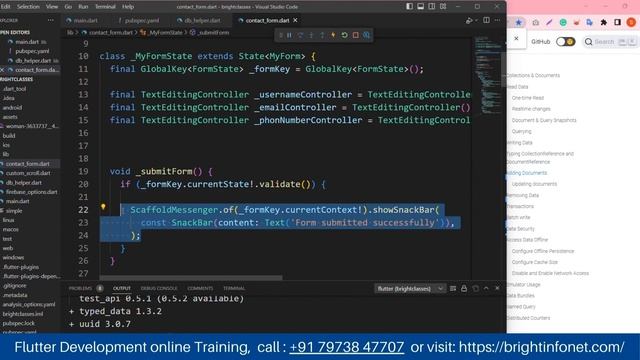640x360 pixels.
Task: Click the browser bookmark star icon
Action: click(x=518, y=22)
